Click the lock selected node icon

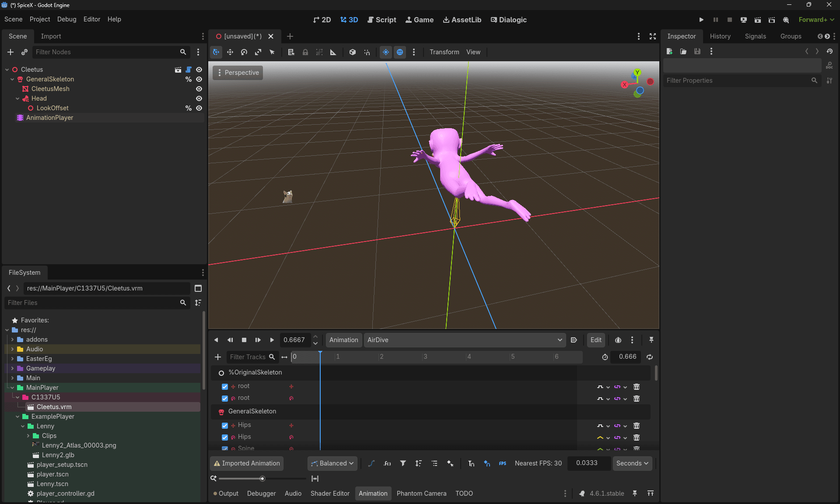(x=305, y=52)
